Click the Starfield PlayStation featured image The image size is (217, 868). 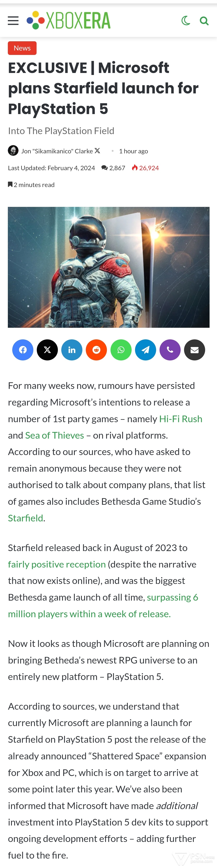[x=109, y=267]
